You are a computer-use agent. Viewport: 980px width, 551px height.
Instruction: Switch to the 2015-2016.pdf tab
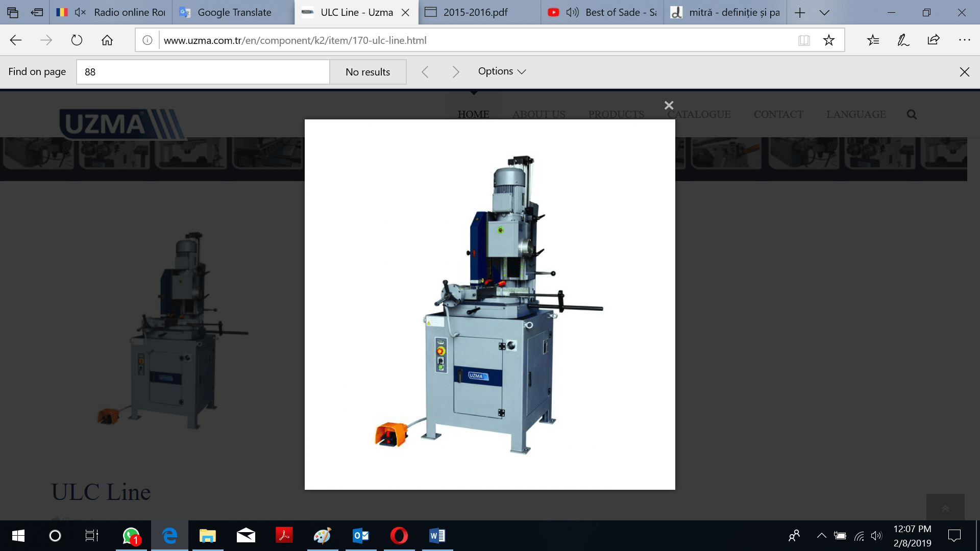pyautogui.click(x=475, y=12)
